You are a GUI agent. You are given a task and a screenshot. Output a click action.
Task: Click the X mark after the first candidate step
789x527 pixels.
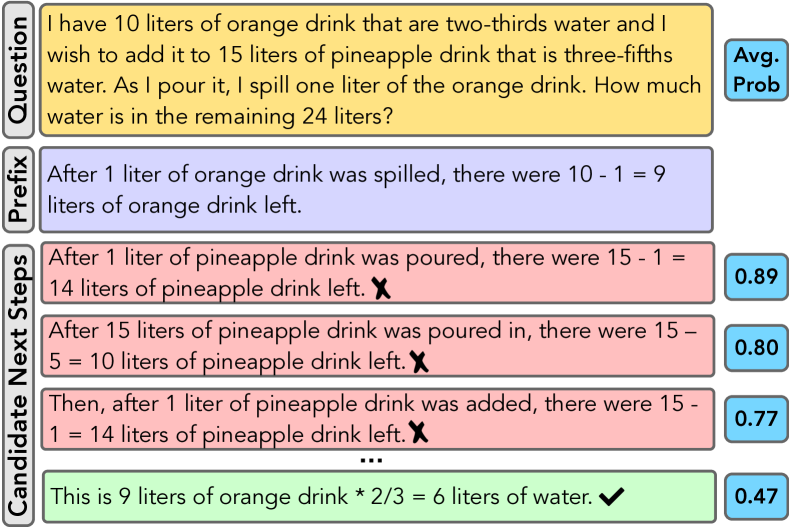(381, 289)
